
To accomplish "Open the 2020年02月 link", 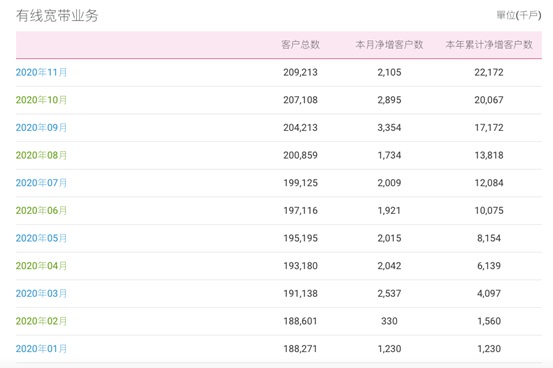I will click(41, 321).
